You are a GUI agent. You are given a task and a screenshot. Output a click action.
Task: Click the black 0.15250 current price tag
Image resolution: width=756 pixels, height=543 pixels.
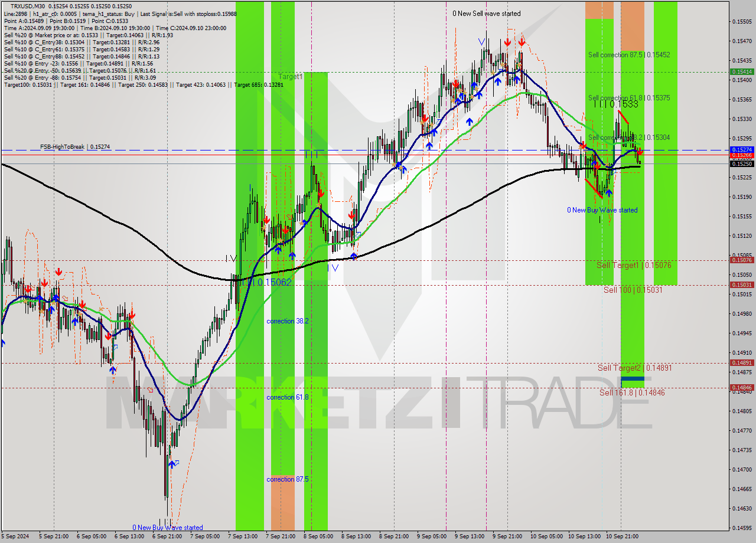[742, 163]
